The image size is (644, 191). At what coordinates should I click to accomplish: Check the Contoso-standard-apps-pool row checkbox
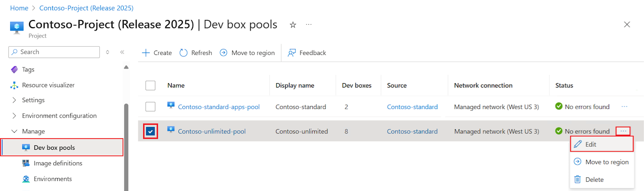[x=150, y=106]
